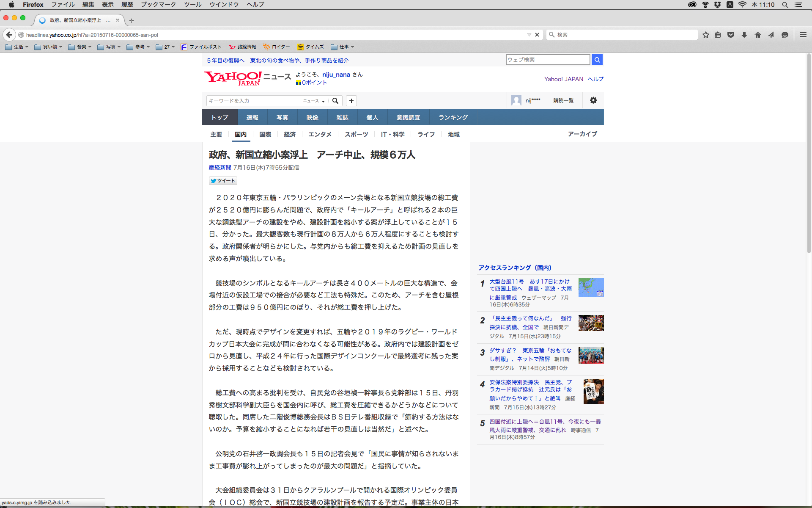Open the ブックマーク menu in the menu bar

(x=158, y=5)
